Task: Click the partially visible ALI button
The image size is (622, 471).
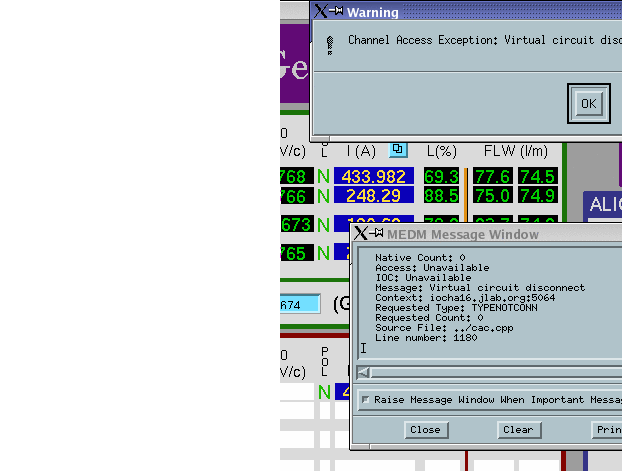Action: (604, 205)
